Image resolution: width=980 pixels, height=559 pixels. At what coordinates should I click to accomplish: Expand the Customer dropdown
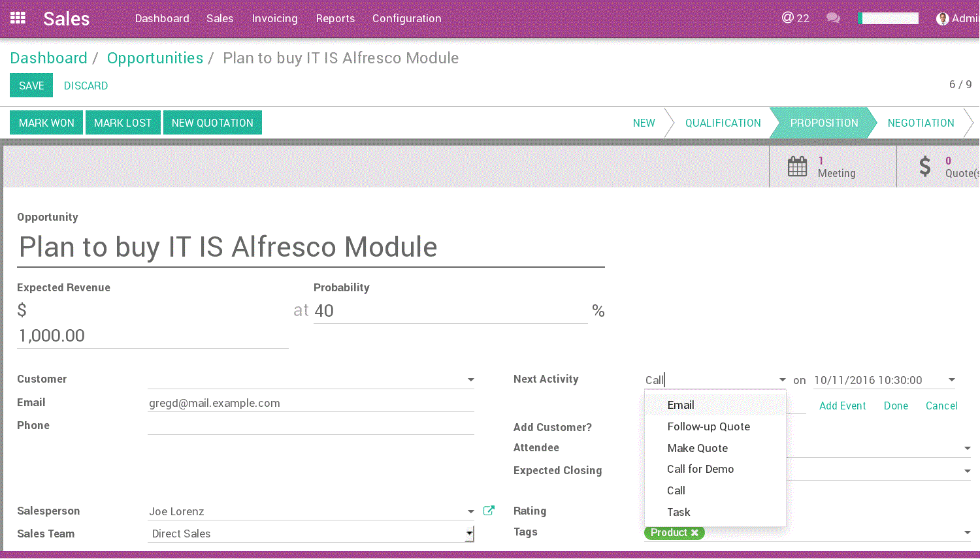pos(470,380)
